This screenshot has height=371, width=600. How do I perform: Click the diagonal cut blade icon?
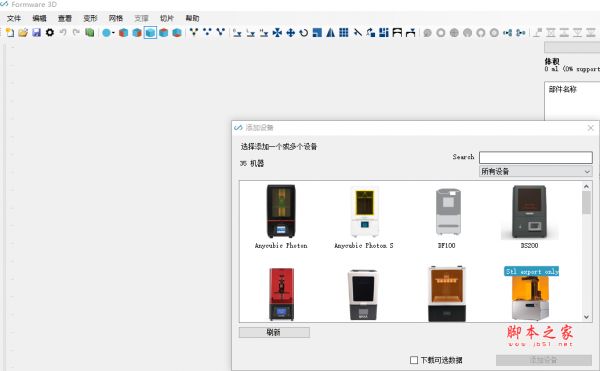357,33
